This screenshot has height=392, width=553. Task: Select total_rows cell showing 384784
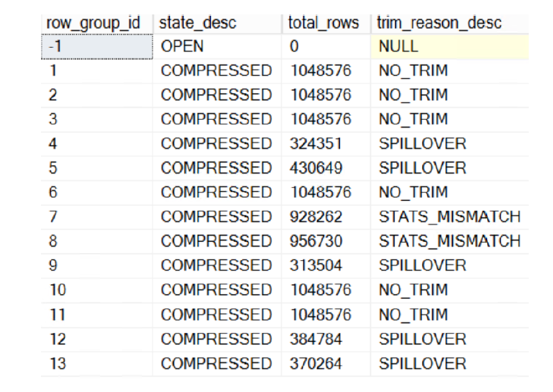[x=326, y=340]
